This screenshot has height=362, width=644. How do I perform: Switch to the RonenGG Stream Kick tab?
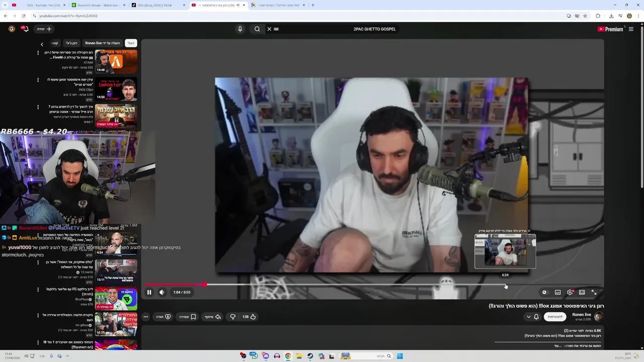[x=99, y=5]
